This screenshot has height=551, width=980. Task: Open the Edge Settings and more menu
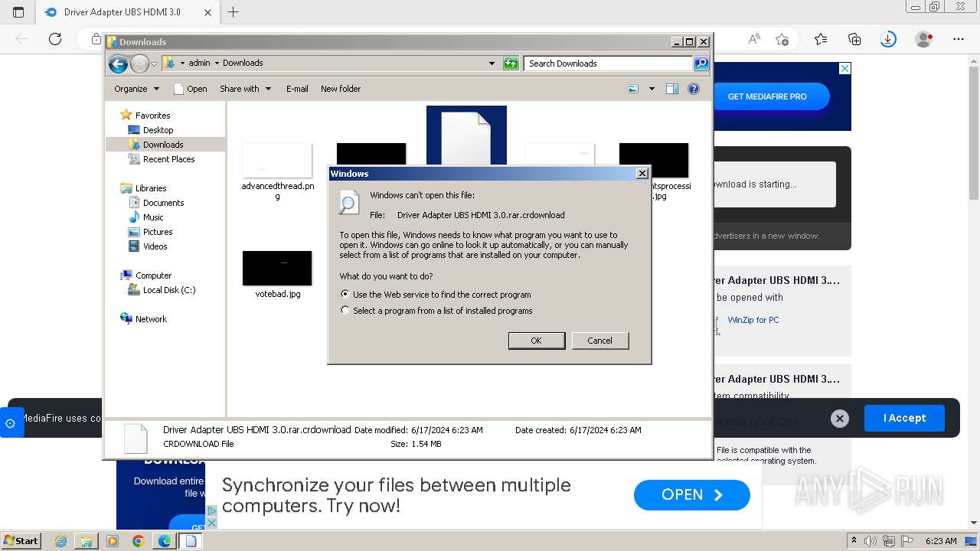959,39
